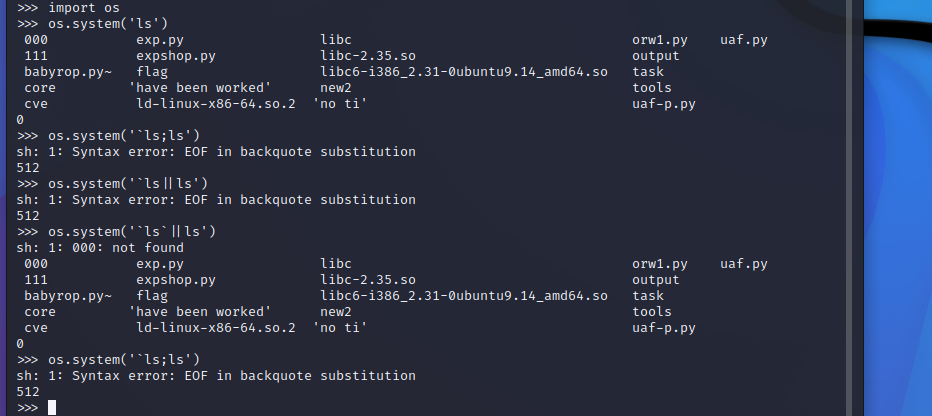Click 'ld-linux-x86-64.so.2' in the second ls output

pyautogui.click(x=216, y=328)
